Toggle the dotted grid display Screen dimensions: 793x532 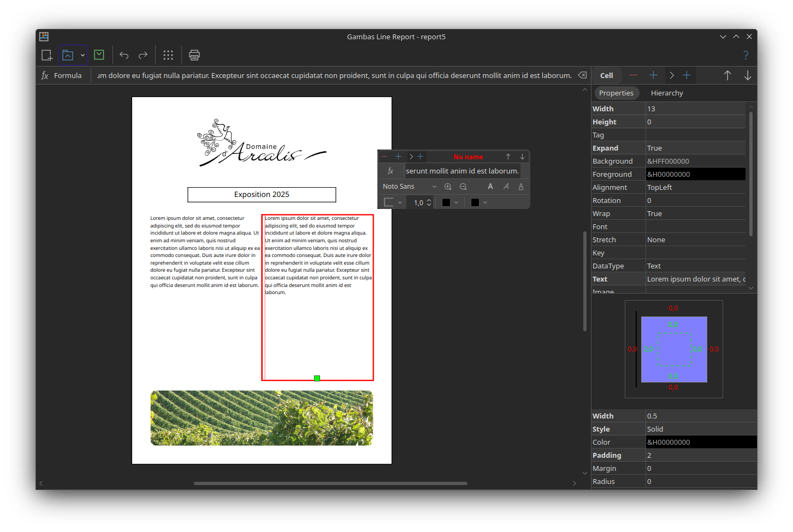click(x=168, y=55)
